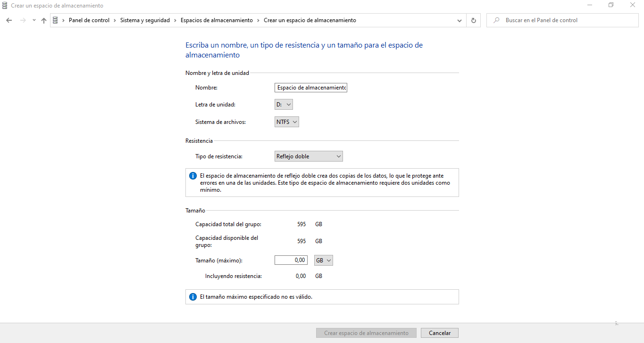Open the recent locations chevron
Screen dimensions: 644x343
34,20
